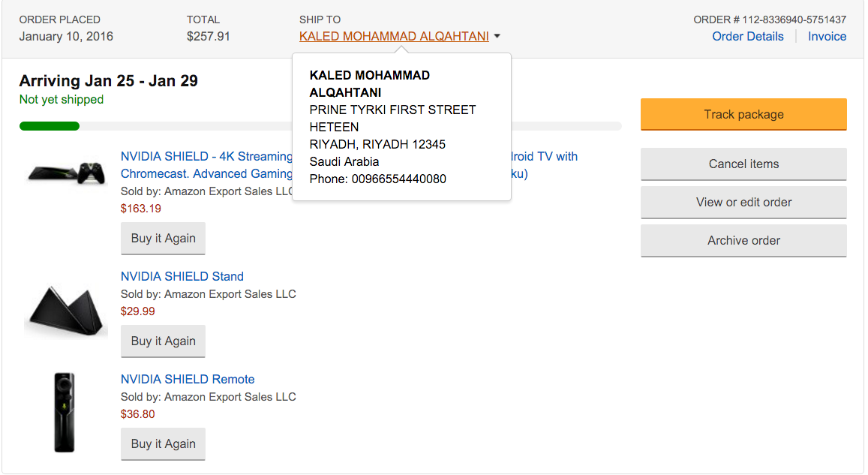
Task: Click the NVIDIA SHIELD Remote product image
Action: pos(65,412)
